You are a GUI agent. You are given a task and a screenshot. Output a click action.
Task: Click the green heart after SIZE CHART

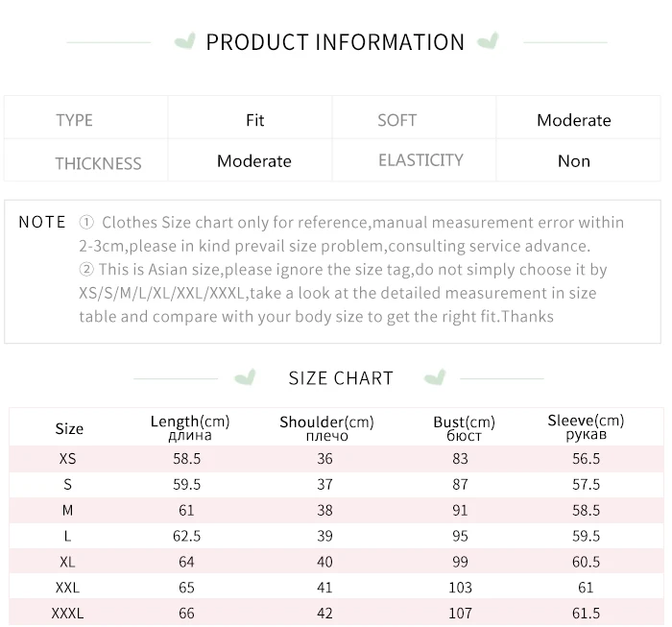pyautogui.click(x=435, y=376)
